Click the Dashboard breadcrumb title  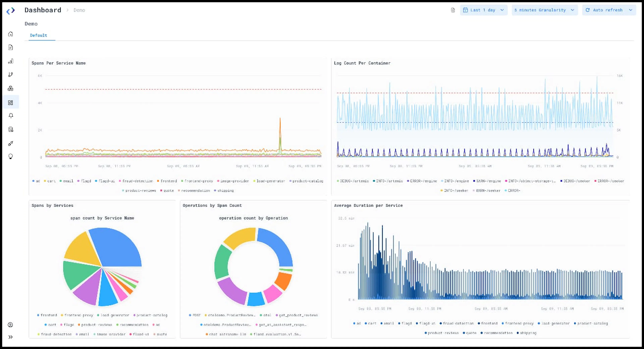(x=43, y=10)
